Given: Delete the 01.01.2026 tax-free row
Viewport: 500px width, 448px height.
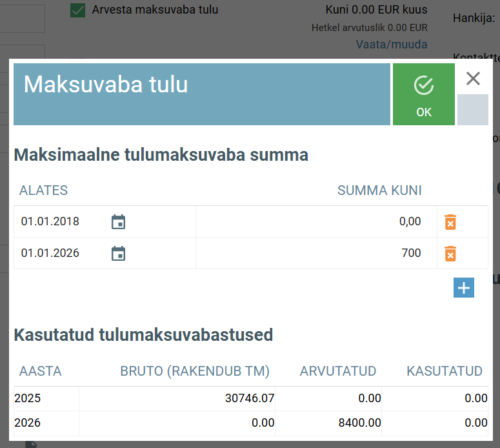Looking at the screenshot, I should point(450,254).
